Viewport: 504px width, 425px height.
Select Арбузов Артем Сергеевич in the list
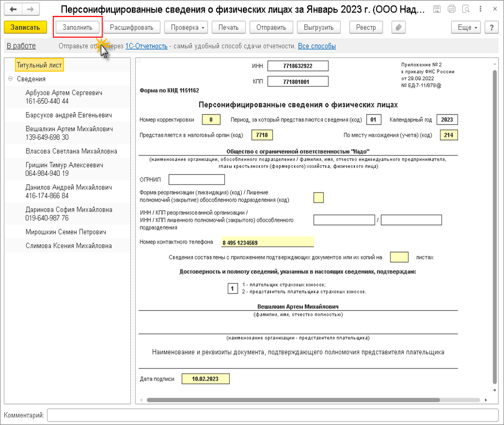point(67,97)
